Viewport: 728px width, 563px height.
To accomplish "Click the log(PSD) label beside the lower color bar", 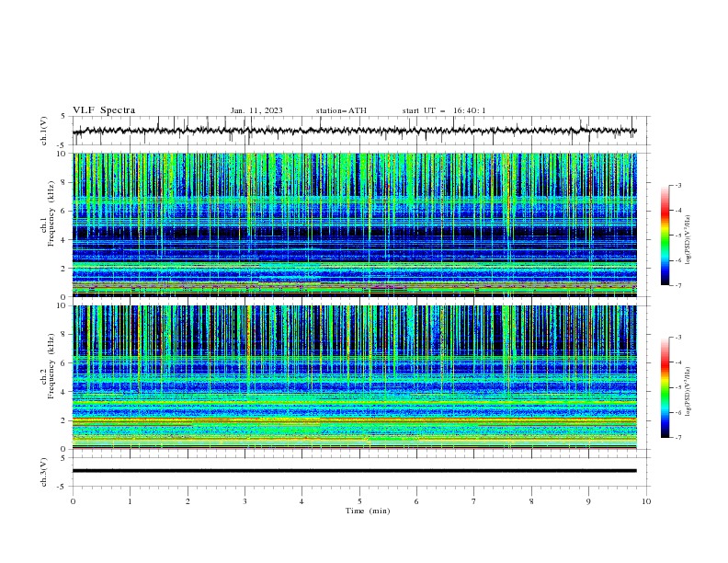I will [x=688, y=391].
